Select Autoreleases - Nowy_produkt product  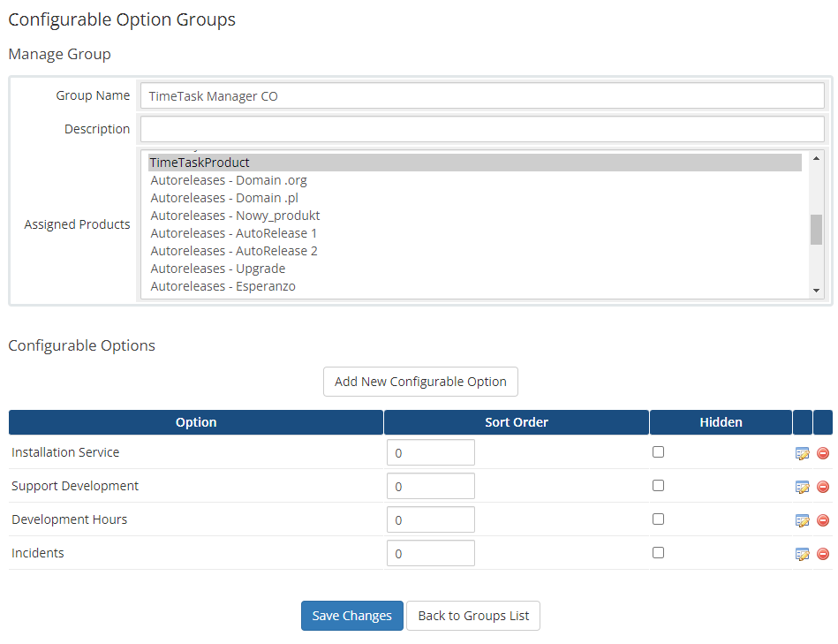(x=474, y=216)
